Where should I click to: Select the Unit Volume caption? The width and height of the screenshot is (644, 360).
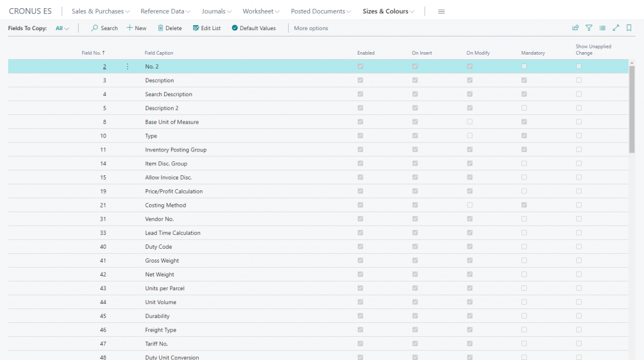(160, 302)
